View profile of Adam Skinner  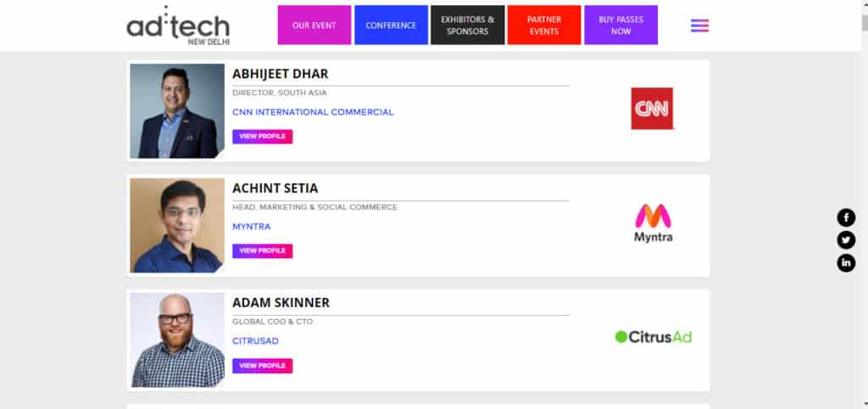pyautogui.click(x=263, y=366)
